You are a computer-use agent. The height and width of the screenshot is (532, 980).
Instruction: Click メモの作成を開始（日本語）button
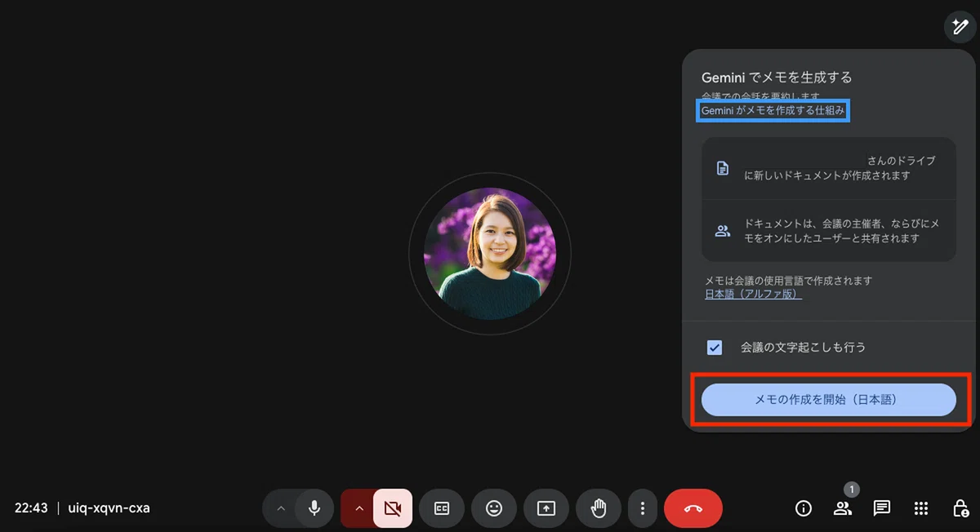pos(829,400)
